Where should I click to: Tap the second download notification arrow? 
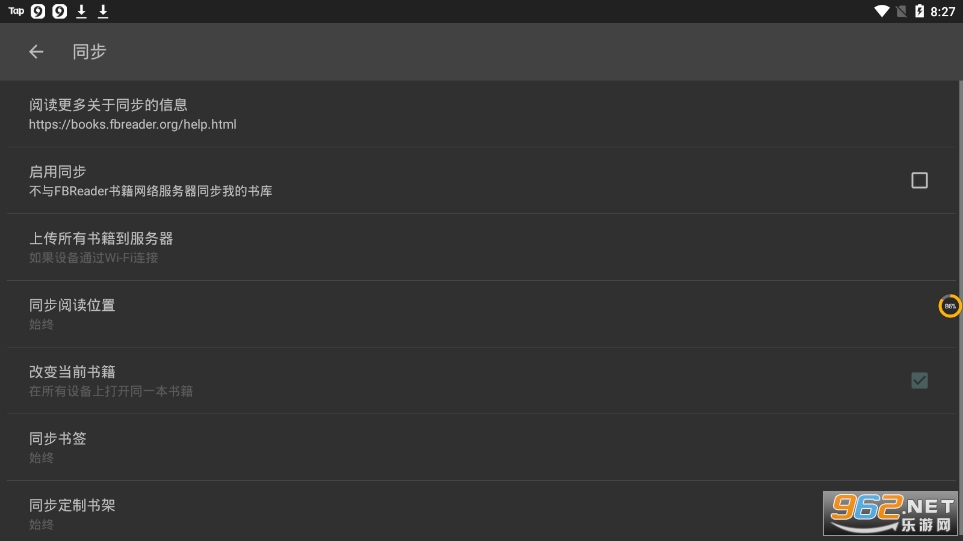click(x=103, y=11)
